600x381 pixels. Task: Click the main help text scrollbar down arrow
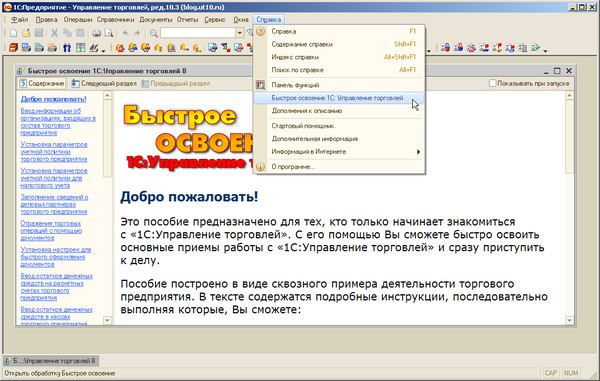pyautogui.click(x=569, y=320)
